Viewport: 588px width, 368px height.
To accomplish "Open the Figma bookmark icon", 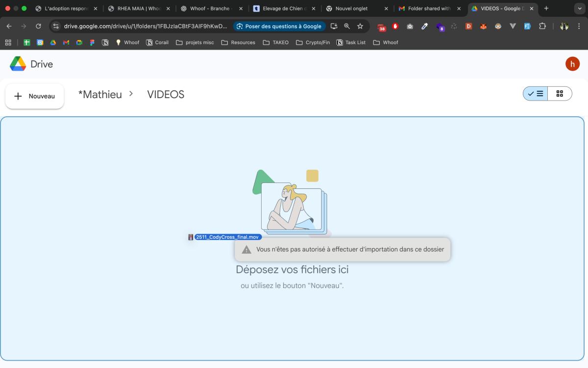I will click(92, 43).
